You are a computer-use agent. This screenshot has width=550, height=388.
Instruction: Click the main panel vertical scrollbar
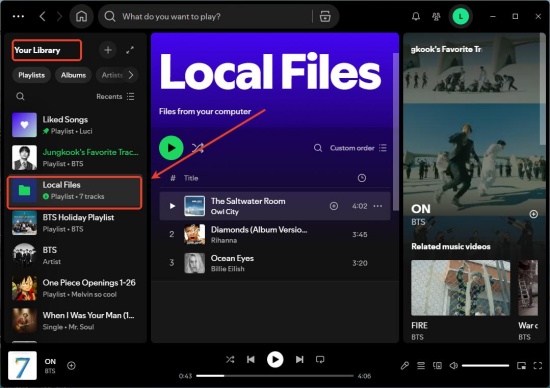pyautogui.click(x=395, y=132)
